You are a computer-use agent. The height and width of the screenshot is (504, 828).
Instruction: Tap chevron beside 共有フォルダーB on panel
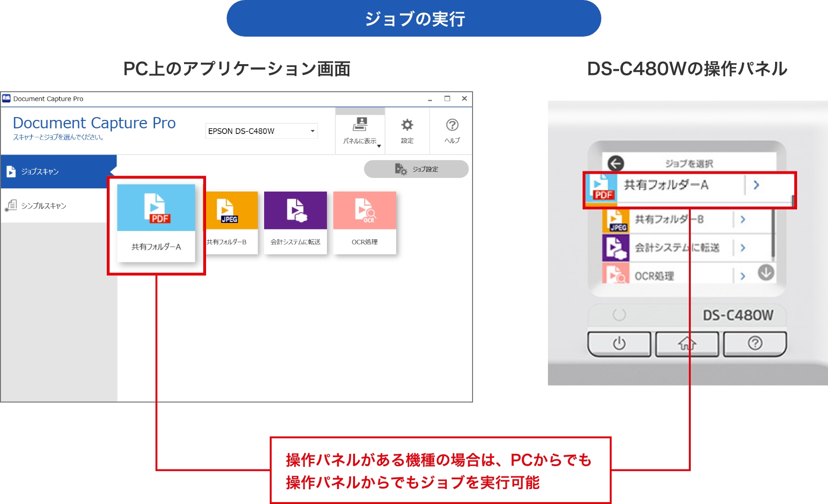tap(743, 219)
